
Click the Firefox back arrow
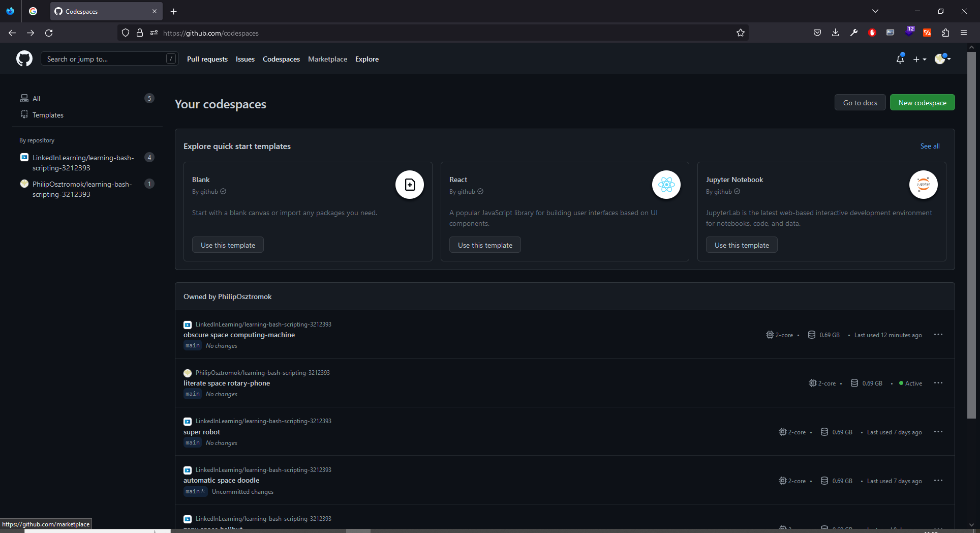tap(12, 33)
